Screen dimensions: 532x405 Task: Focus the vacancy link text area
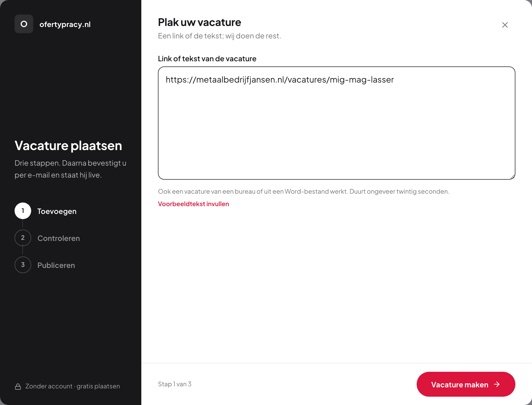tap(336, 123)
